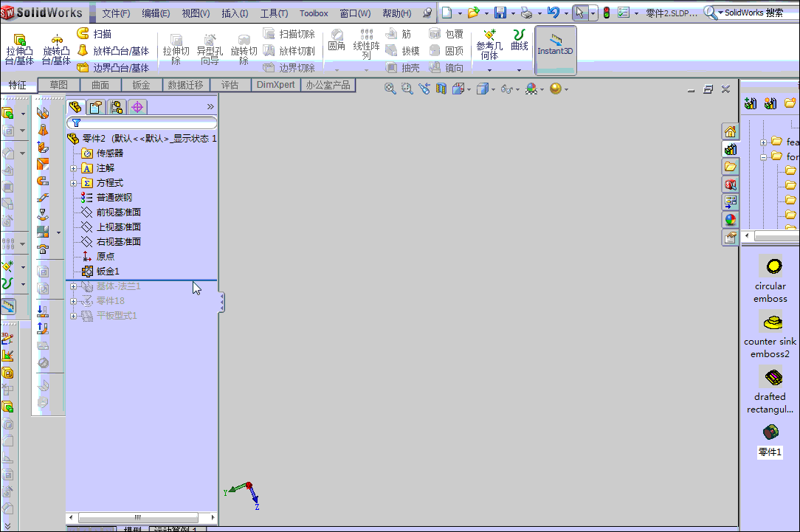The height and width of the screenshot is (532, 800).
Task: Select the Fillet (圆角) tool
Action: point(337,41)
